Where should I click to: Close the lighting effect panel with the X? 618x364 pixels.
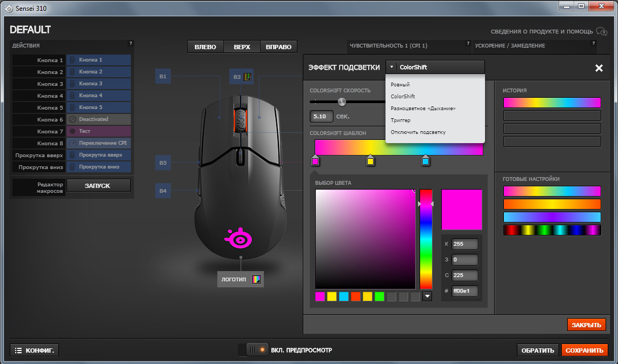(x=599, y=68)
